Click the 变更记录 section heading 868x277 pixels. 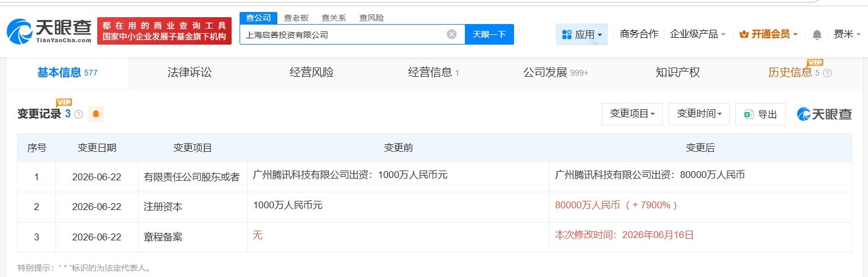(39, 114)
